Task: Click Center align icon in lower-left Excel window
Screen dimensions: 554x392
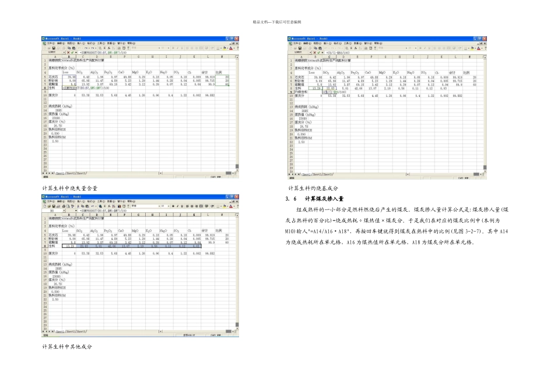Action: click(x=192, y=206)
